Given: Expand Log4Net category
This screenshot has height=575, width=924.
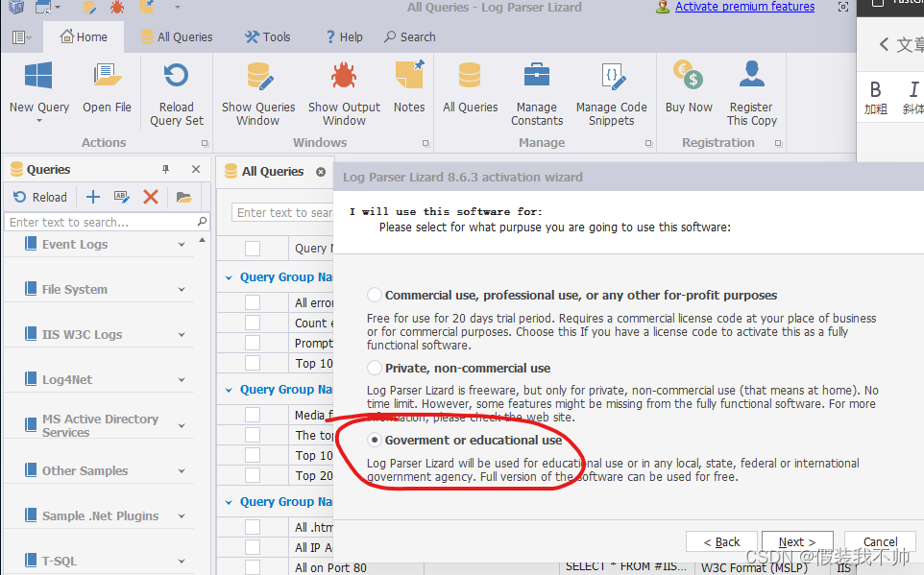Looking at the screenshot, I should tap(182, 380).
